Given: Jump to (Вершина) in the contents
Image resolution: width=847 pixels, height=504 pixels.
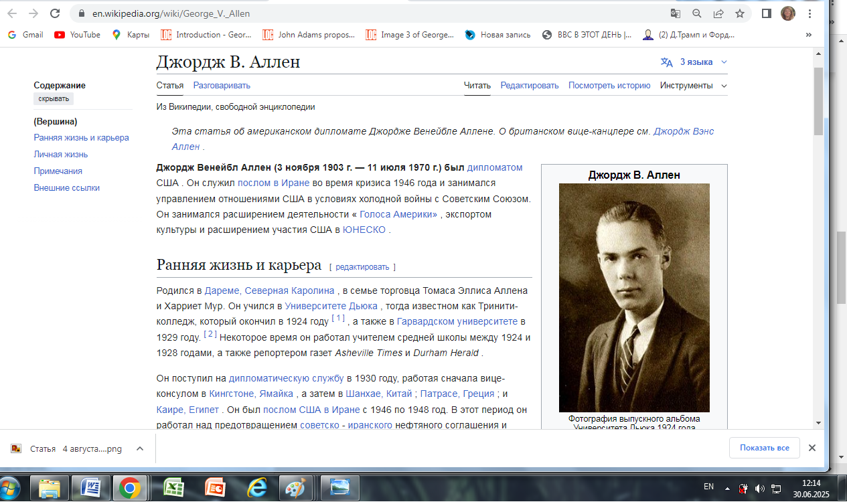Looking at the screenshot, I should pos(56,122).
